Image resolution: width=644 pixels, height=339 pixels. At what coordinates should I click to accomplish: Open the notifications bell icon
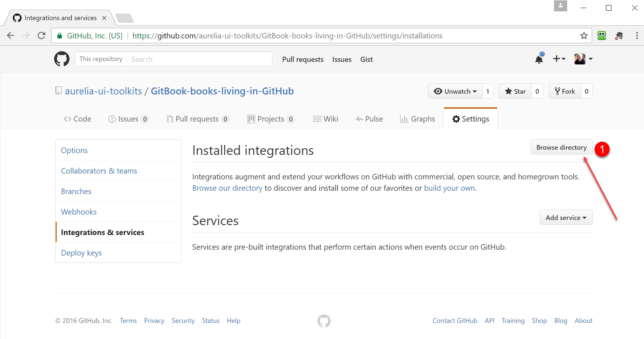[x=539, y=59]
